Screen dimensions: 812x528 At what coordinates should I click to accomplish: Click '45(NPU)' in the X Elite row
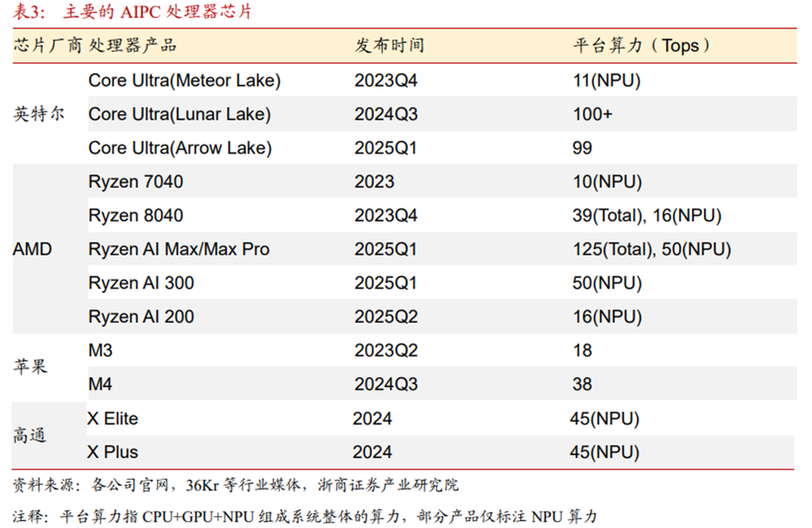(604, 418)
